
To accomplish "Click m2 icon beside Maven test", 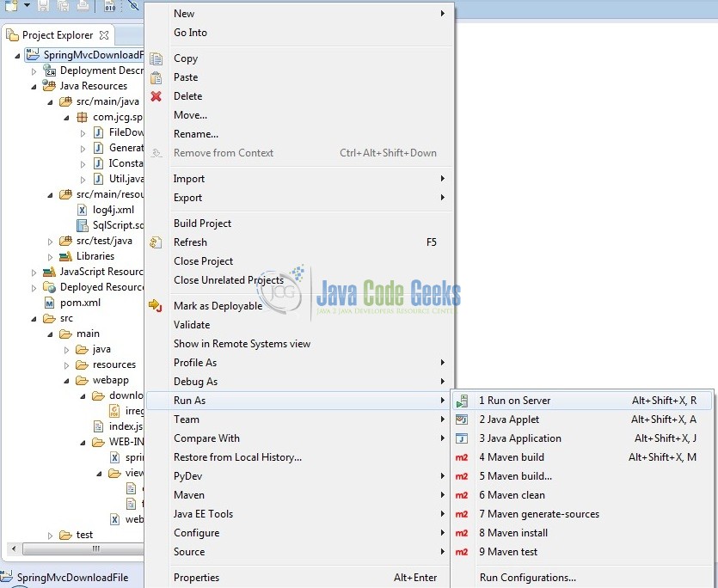I will (462, 552).
